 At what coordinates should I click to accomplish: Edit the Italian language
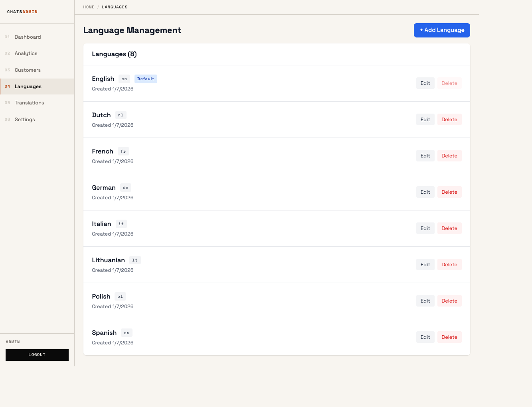(425, 228)
